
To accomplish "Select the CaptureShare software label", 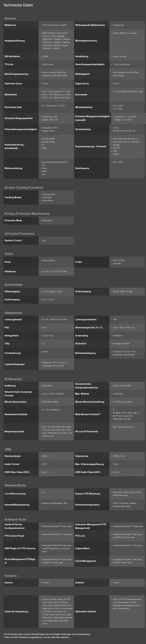I will pyautogui.click(x=82, y=548).
